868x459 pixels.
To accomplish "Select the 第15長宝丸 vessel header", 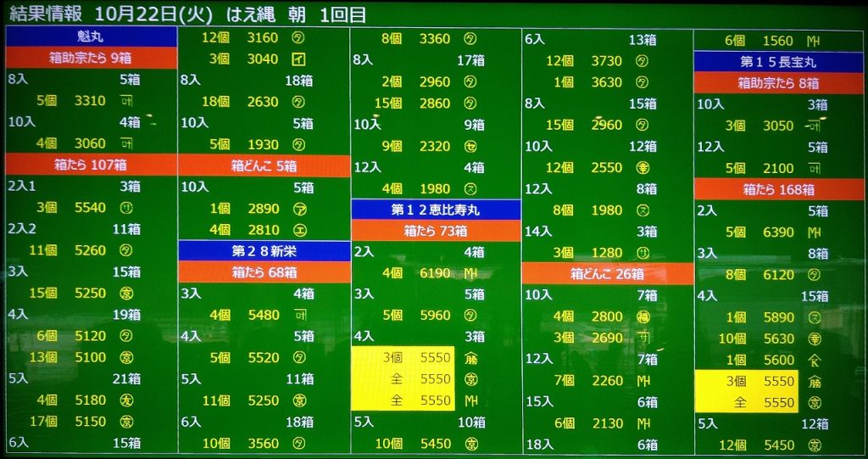I will click(x=778, y=62).
